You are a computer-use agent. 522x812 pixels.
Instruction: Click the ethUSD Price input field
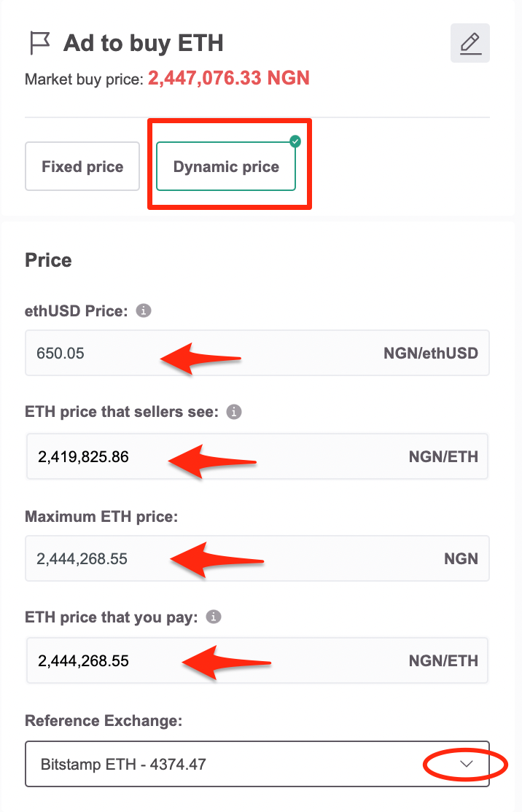tap(257, 353)
